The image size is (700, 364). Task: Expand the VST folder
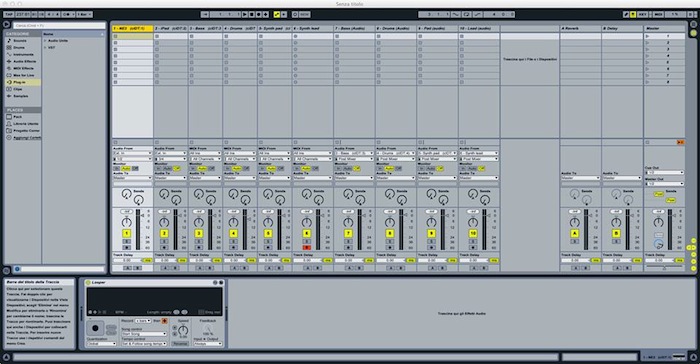pyautogui.click(x=45, y=47)
